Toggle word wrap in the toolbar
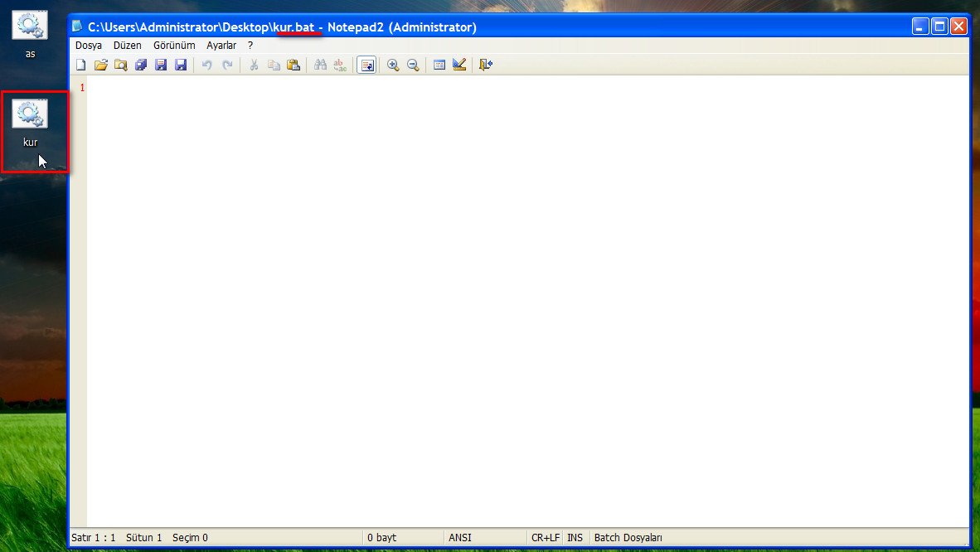Viewport: 980px width, 552px height. (x=366, y=65)
